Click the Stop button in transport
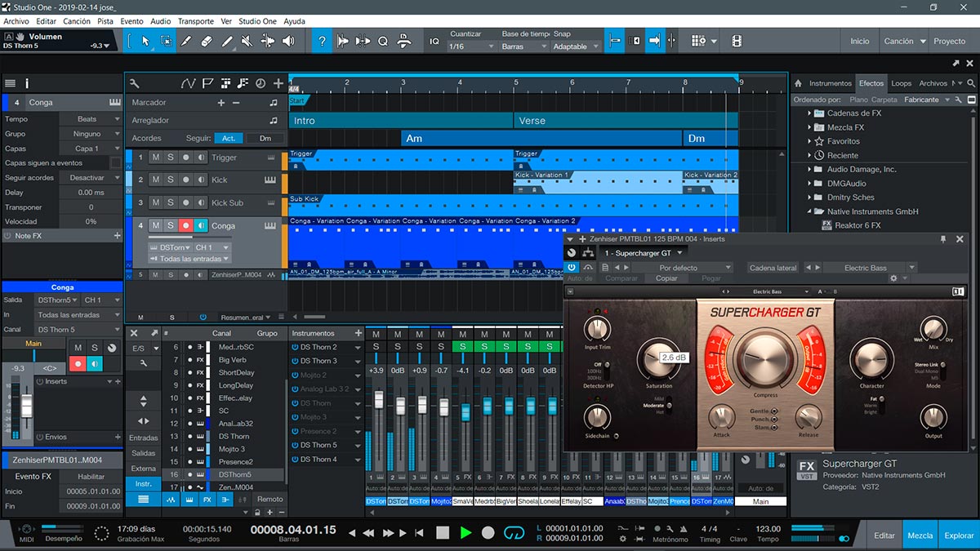The height and width of the screenshot is (551, 980). pos(442,533)
